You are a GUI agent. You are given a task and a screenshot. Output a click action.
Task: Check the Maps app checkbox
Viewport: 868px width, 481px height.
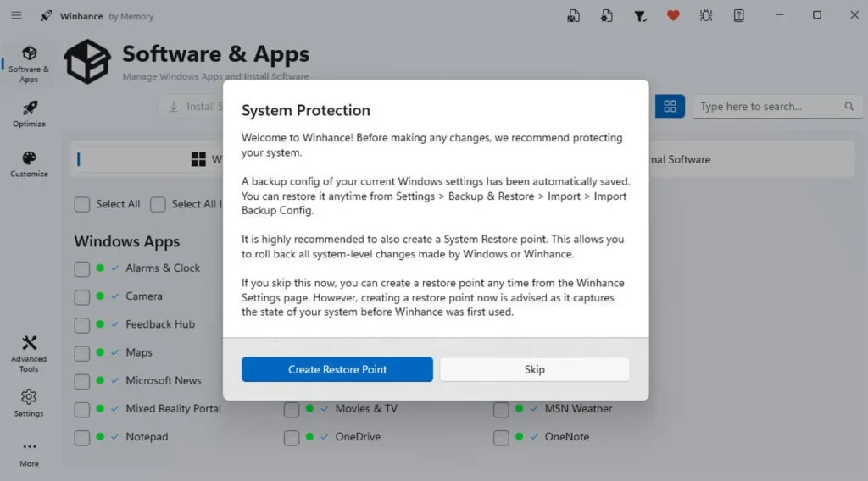(82, 353)
